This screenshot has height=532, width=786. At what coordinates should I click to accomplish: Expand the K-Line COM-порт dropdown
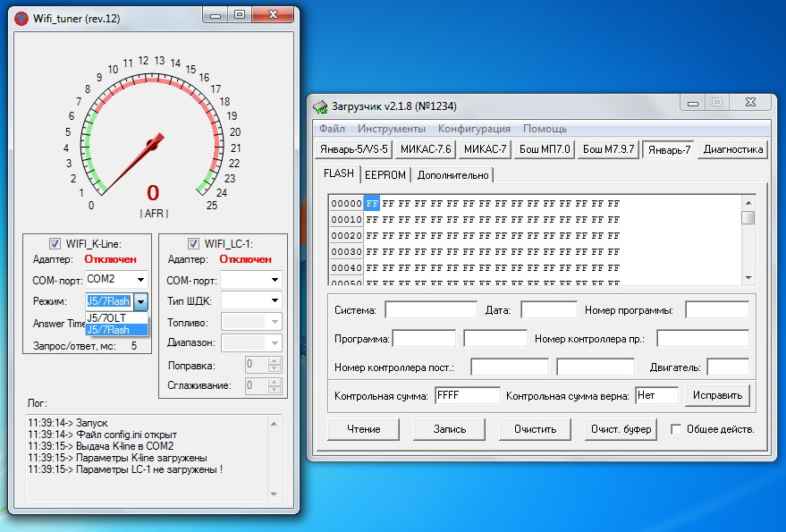[x=140, y=280]
